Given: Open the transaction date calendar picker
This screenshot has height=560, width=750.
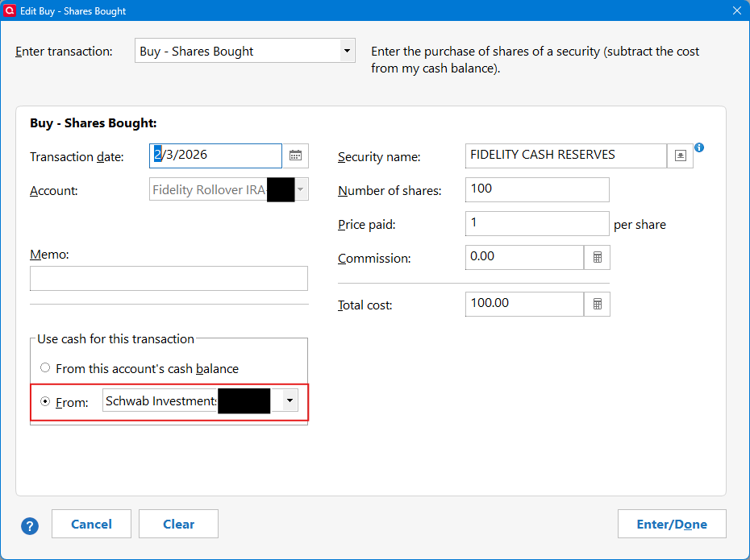Looking at the screenshot, I should point(296,156).
